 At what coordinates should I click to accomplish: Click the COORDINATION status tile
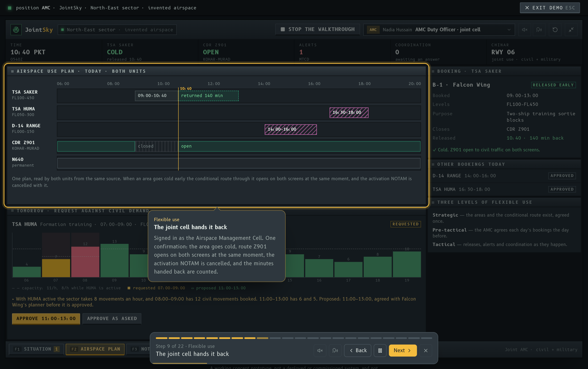point(438,52)
